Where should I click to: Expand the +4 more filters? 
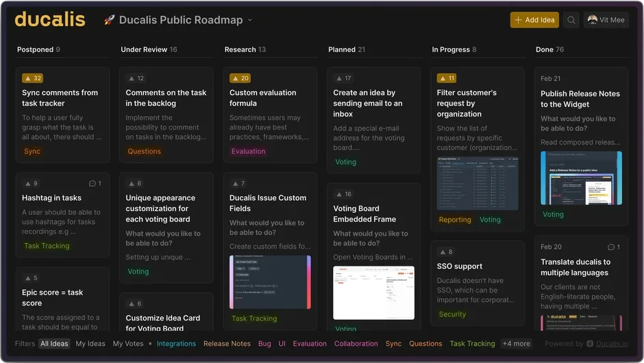point(517,344)
